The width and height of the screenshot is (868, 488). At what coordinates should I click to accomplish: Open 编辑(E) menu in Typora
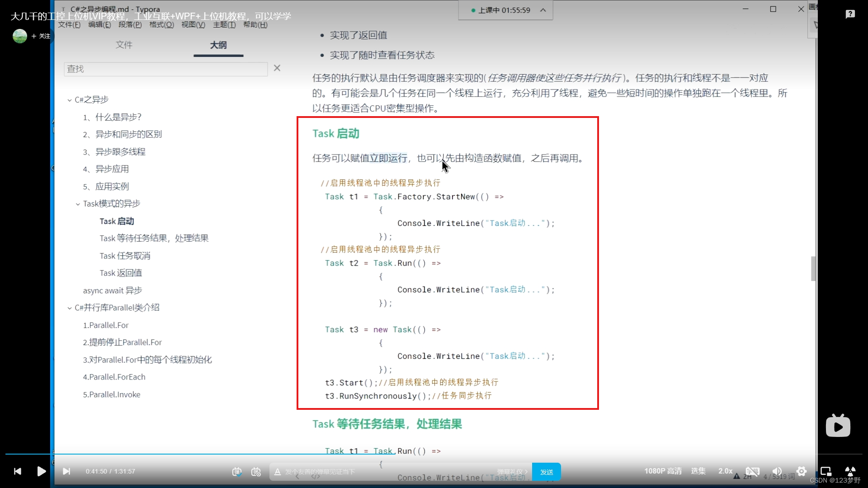click(x=99, y=25)
